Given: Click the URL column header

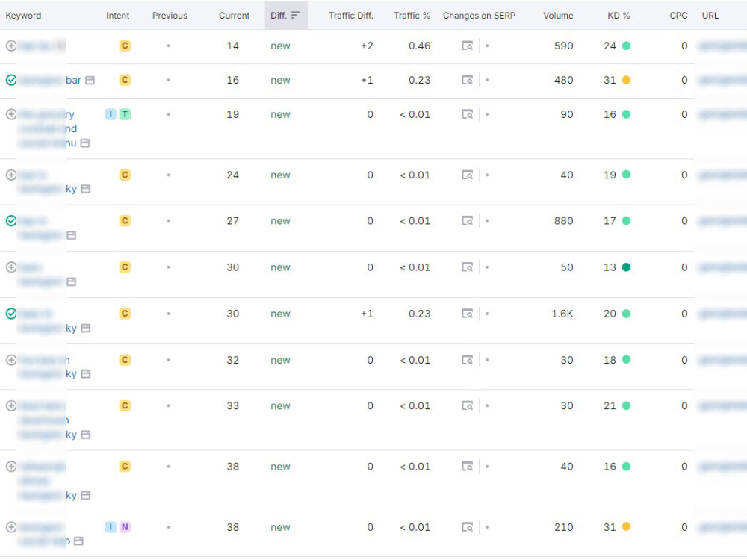Looking at the screenshot, I should click(710, 15).
